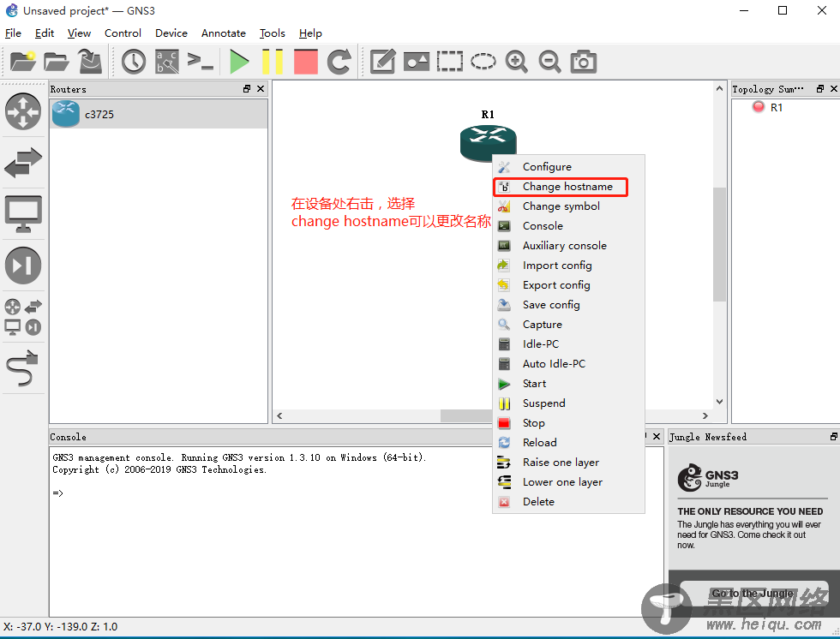840x639 pixels.
Task: Click the Zoom out magnifier icon
Action: [x=549, y=62]
